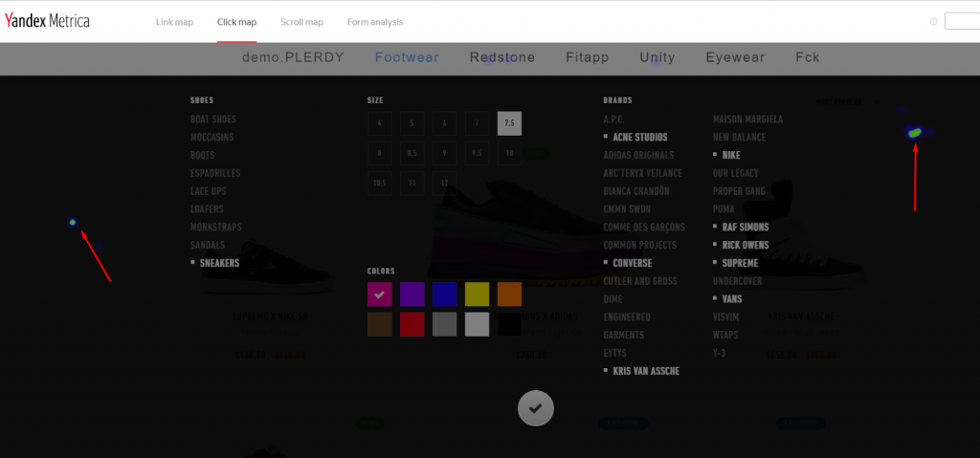The image size is (980, 458).
Task: Choose the Loafers category
Action: point(207,209)
